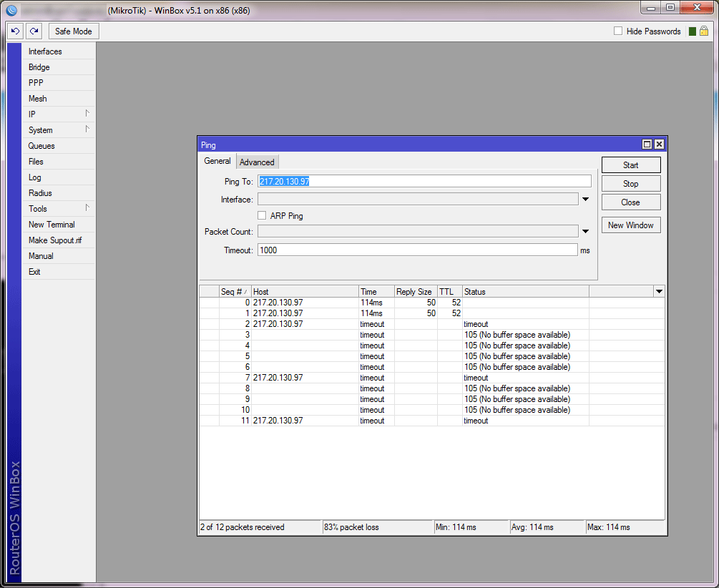Toggle Safe Mode on
Viewport: 719px width, 588px height.
coord(73,31)
